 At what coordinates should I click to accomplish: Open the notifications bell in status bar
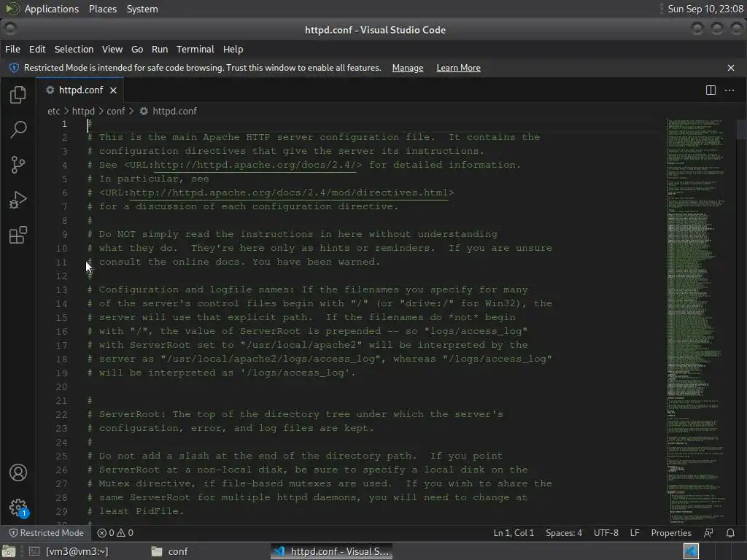pyautogui.click(x=730, y=533)
